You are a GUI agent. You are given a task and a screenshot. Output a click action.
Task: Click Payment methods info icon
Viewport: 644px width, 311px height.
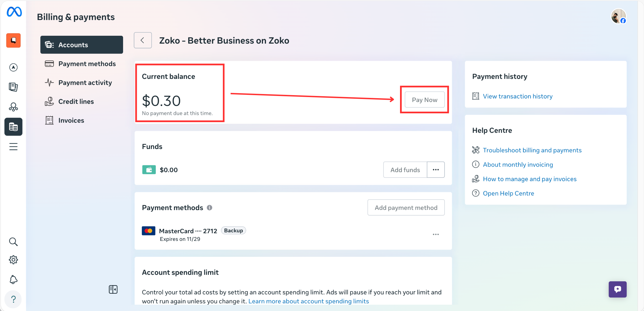[209, 208]
